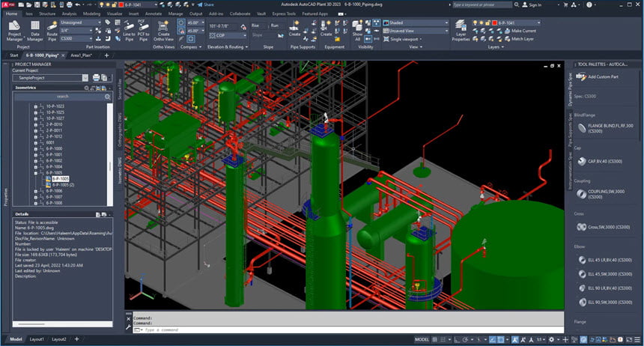Click the printer icon in Project Manager
Viewport: 644px width, 346px height.
(96, 78)
